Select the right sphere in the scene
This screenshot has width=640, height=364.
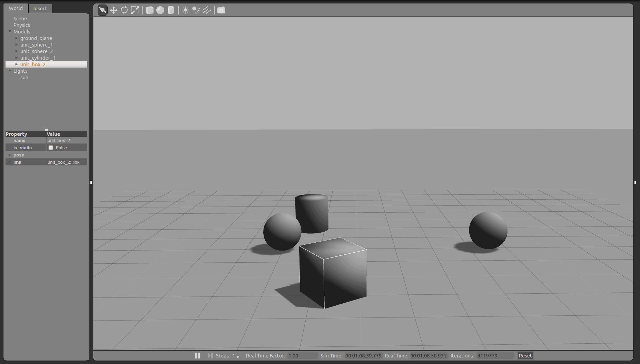[x=488, y=230]
